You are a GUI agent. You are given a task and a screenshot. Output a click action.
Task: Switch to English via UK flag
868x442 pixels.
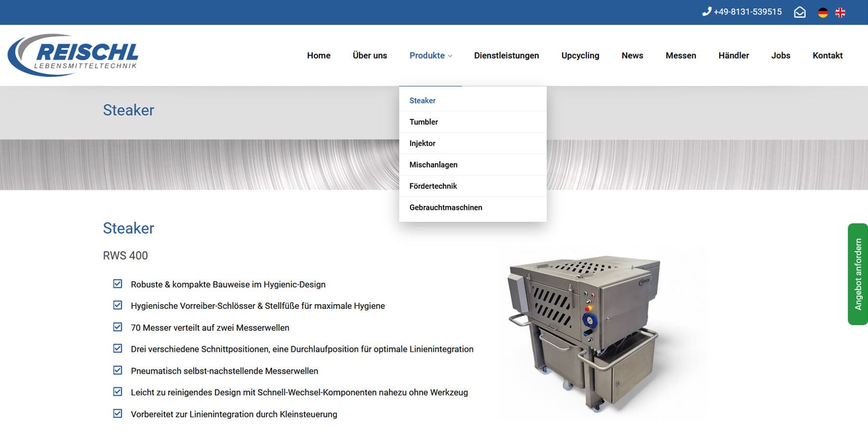(840, 12)
